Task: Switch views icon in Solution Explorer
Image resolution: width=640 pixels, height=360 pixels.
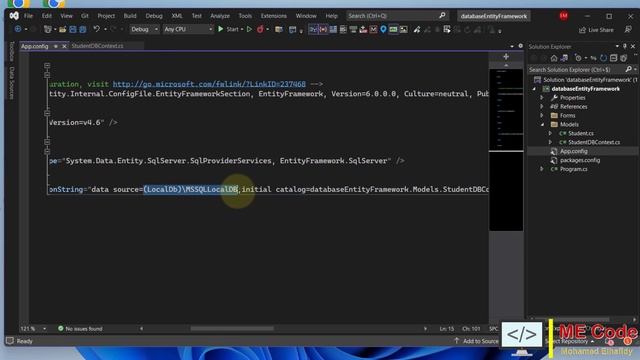Action: click(564, 58)
